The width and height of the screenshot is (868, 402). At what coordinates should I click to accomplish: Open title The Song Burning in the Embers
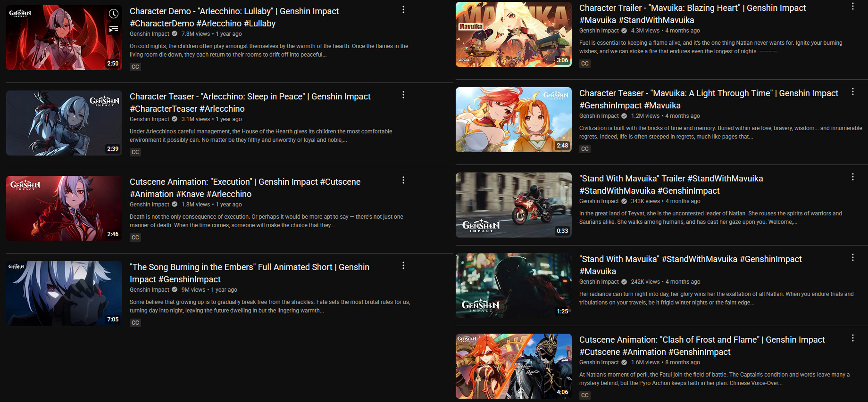pyautogui.click(x=250, y=273)
